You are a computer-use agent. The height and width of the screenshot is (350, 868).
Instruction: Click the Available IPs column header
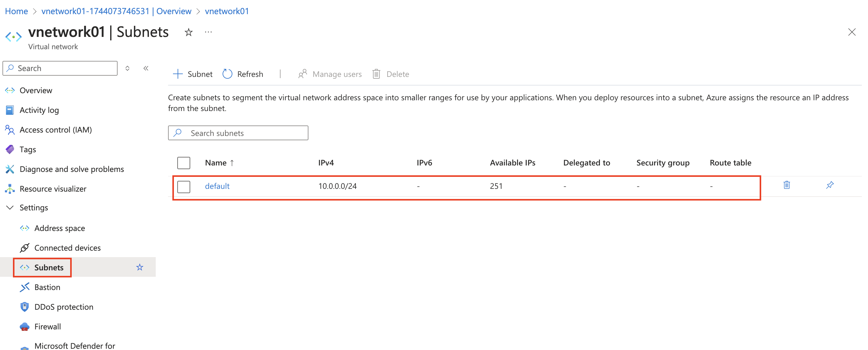pos(512,163)
